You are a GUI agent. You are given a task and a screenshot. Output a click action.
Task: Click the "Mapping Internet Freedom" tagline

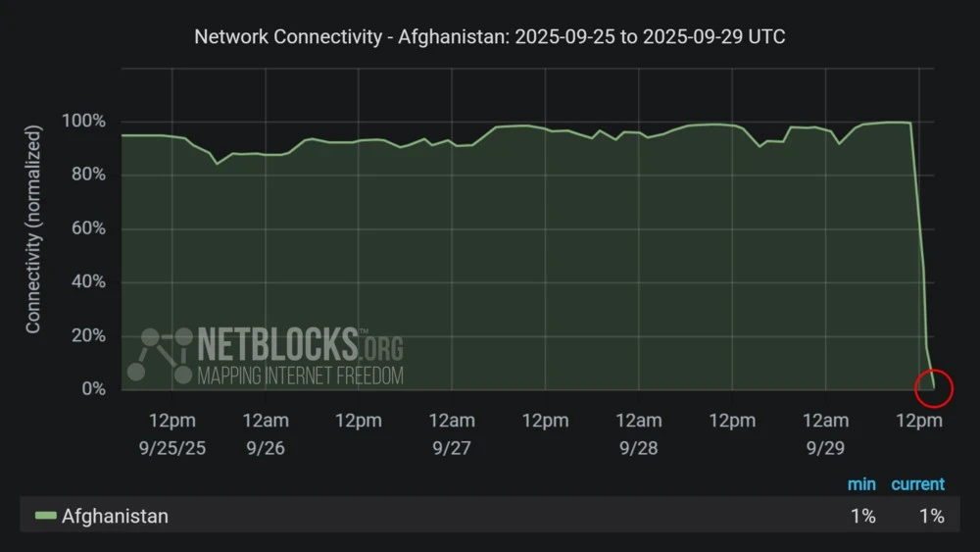[300, 375]
